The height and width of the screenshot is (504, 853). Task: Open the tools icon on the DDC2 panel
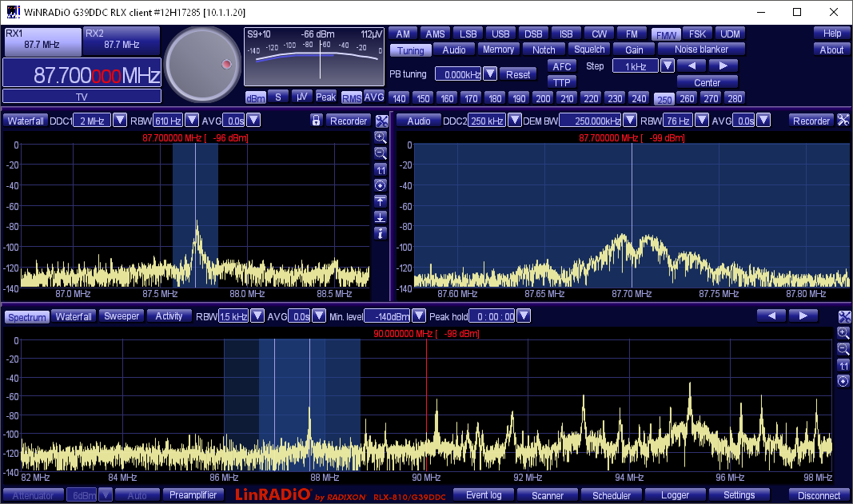pos(842,120)
